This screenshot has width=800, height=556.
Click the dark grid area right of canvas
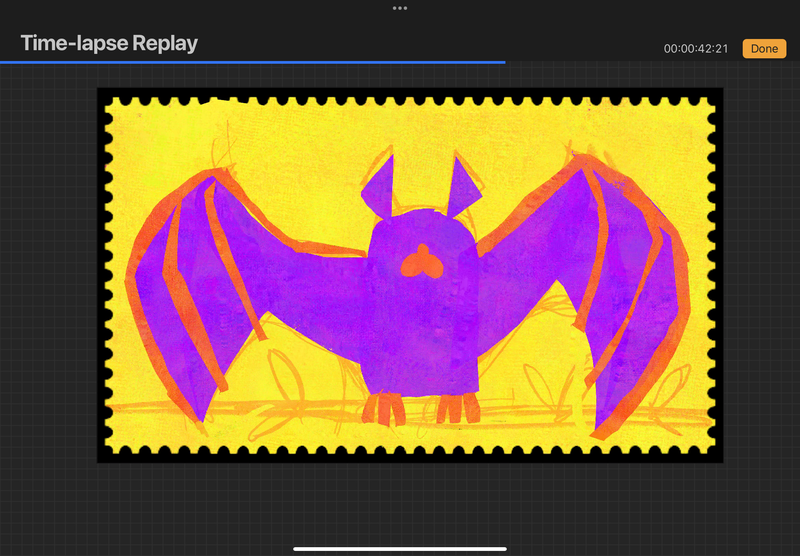[762, 300]
